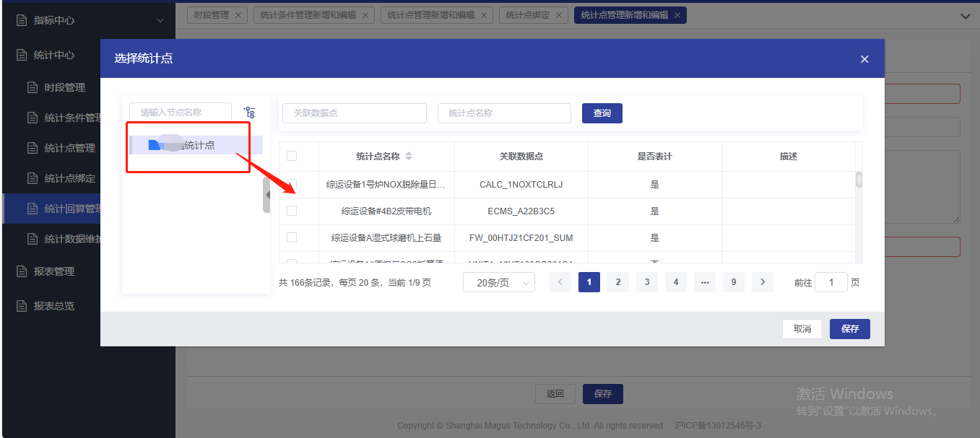Check the box for 综运设备#4B2皮带电机
Viewport: 980px width, 438px height.
click(x=292, y=211)
